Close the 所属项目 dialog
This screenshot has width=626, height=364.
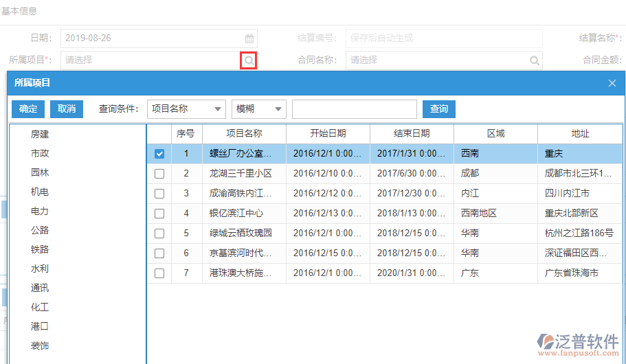point(612,83)
